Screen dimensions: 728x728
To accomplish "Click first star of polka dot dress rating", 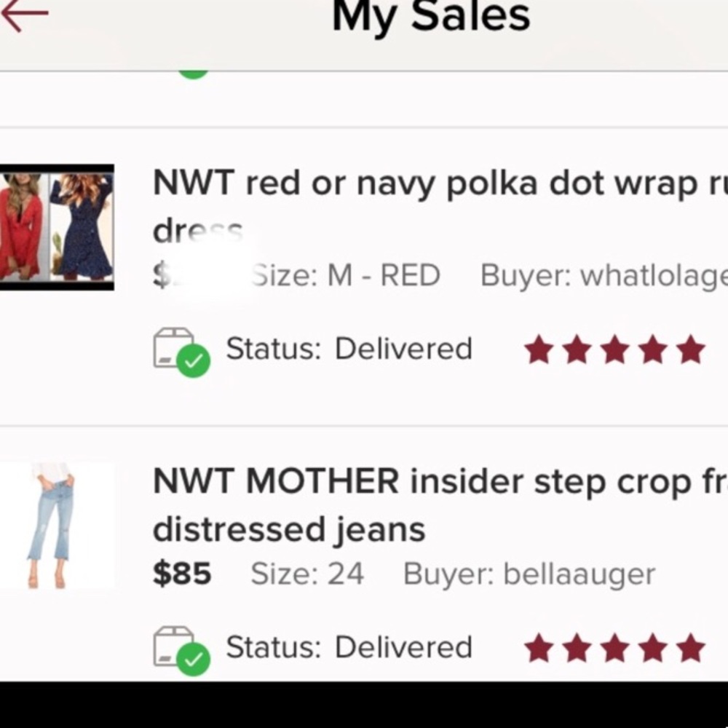I will [x=539, y=350].
